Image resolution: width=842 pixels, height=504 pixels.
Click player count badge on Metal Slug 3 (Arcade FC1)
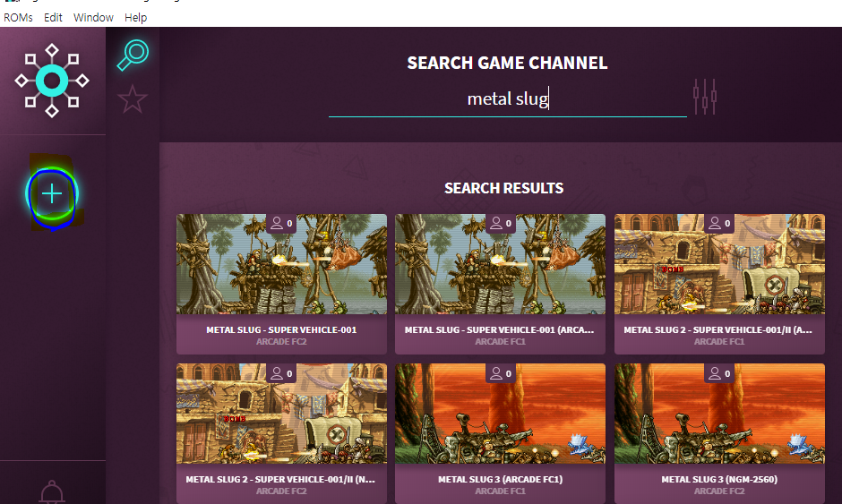coord(501,373)
